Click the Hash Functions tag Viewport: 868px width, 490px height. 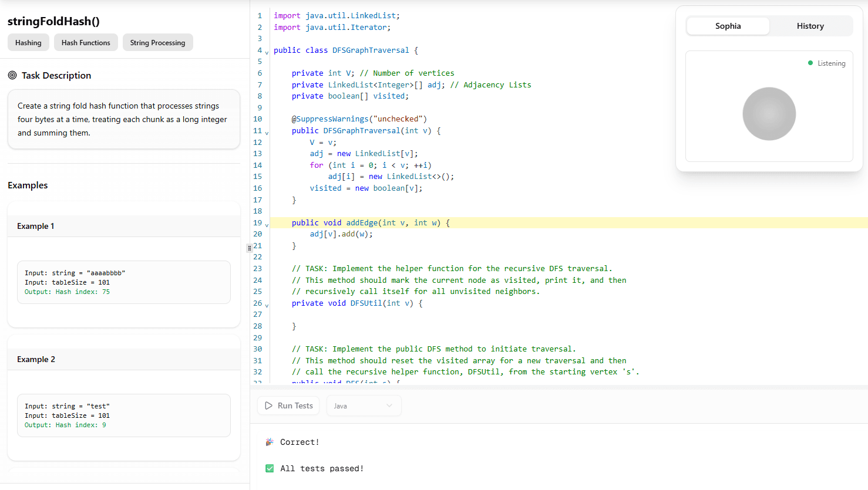(86, 42)
